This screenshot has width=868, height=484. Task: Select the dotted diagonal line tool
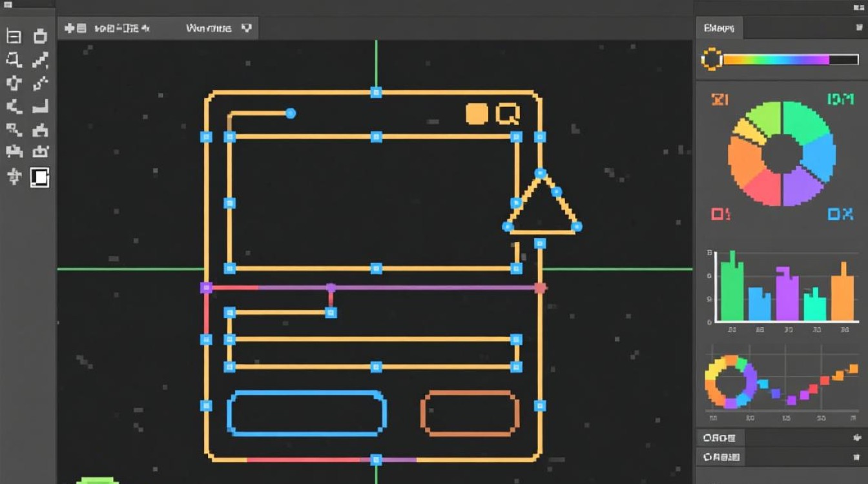40,83
